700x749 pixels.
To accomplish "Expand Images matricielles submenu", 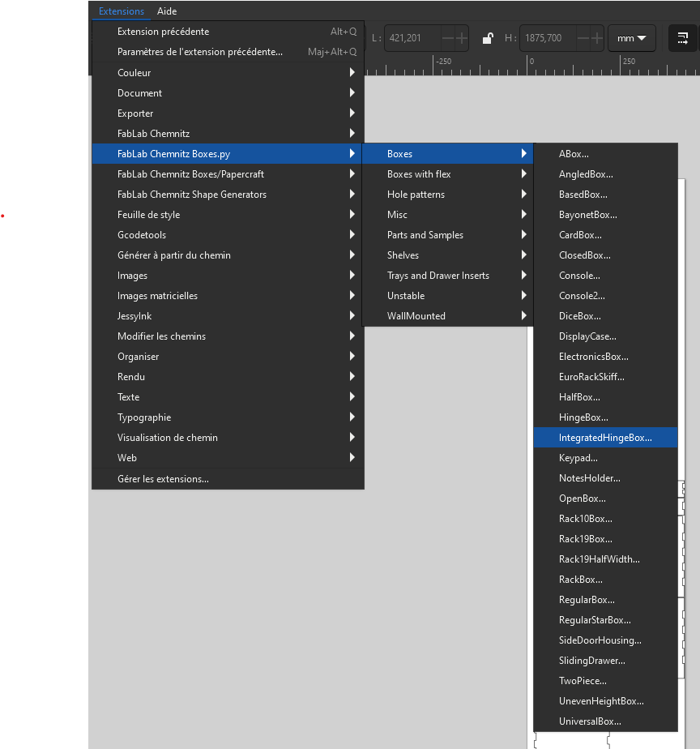I will [228, 296].
